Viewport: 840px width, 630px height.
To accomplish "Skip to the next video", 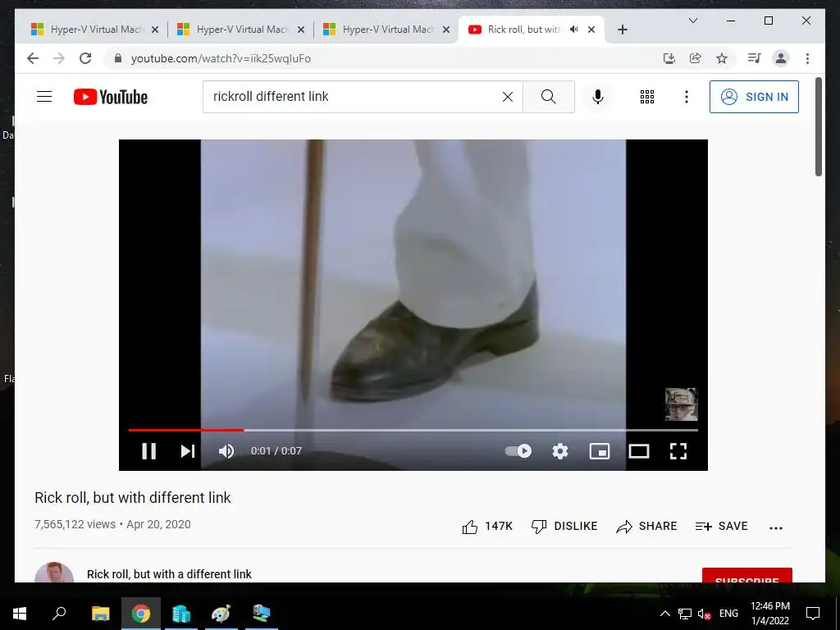I will pos(188,451).
